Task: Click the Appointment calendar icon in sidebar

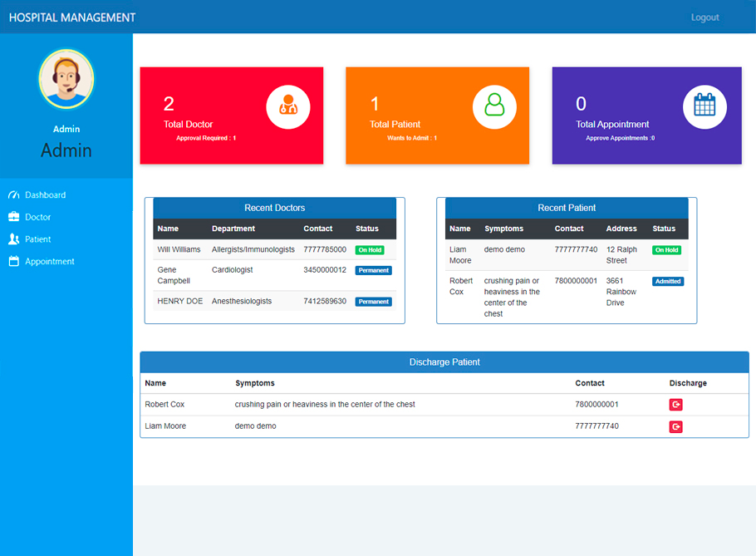Action: (14, 261)
